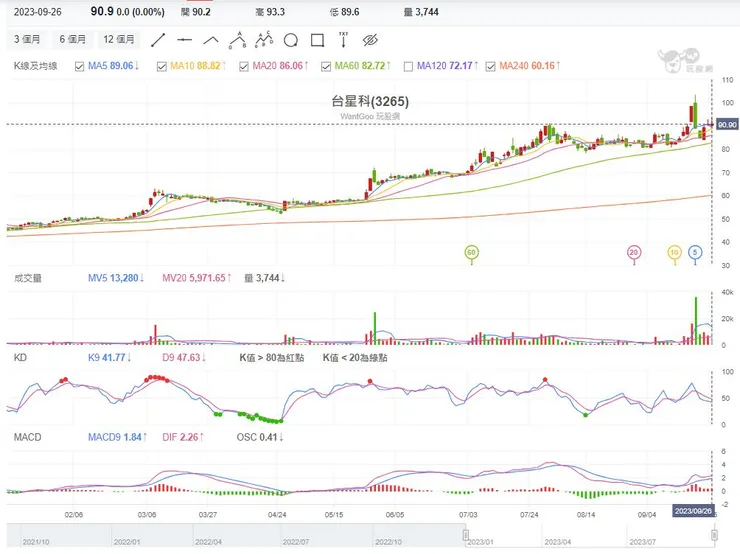Image resolution: width=740 pixels, height=554 pixels.
Task: Click the K線及均線 section label
Action: tap(35, 66)
